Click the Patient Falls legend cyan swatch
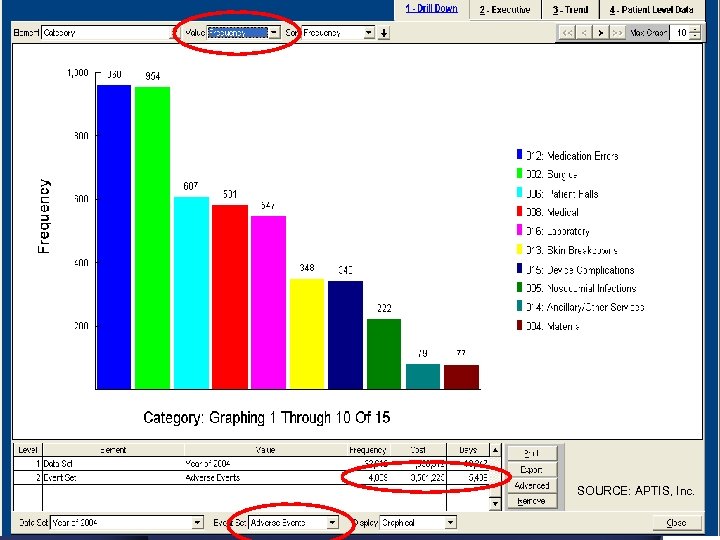The image size is (720, 540). point(519,192)
